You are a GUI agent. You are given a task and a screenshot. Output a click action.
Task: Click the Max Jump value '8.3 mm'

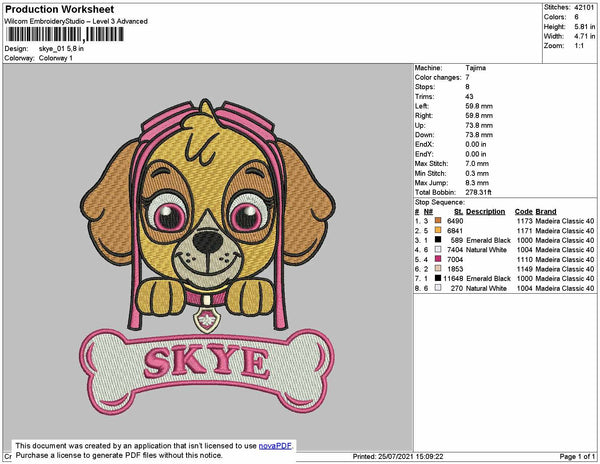[477, 183]
